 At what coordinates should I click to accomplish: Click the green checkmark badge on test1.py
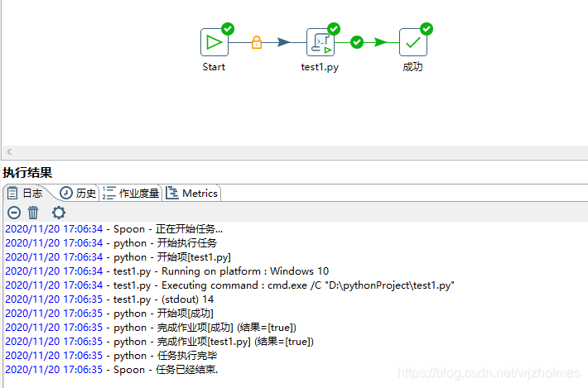coord(334,29)
